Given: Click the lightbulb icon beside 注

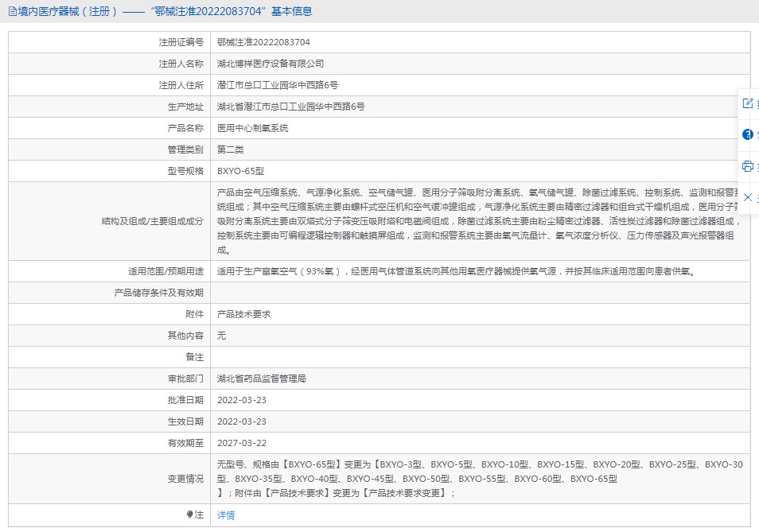Looking at the screenshot, I should point(189,515).
